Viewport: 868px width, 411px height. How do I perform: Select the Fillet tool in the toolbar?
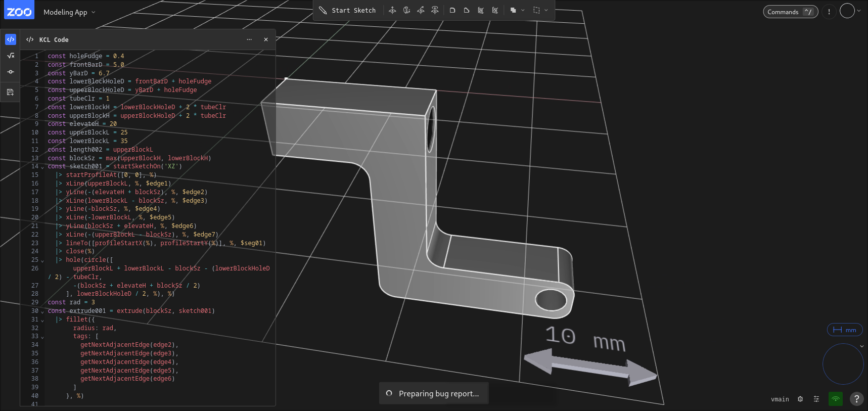click(x=452, y=10)
